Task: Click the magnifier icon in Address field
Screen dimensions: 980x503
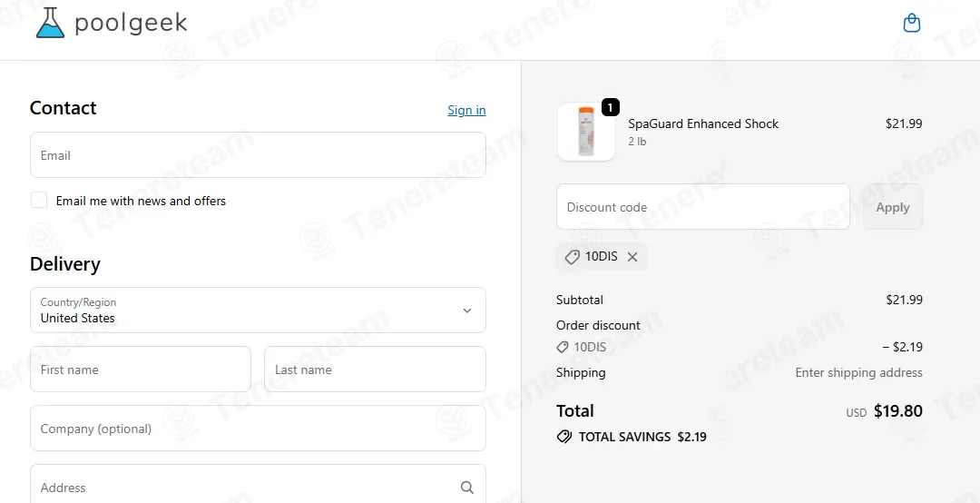Action: coord(467,488)
